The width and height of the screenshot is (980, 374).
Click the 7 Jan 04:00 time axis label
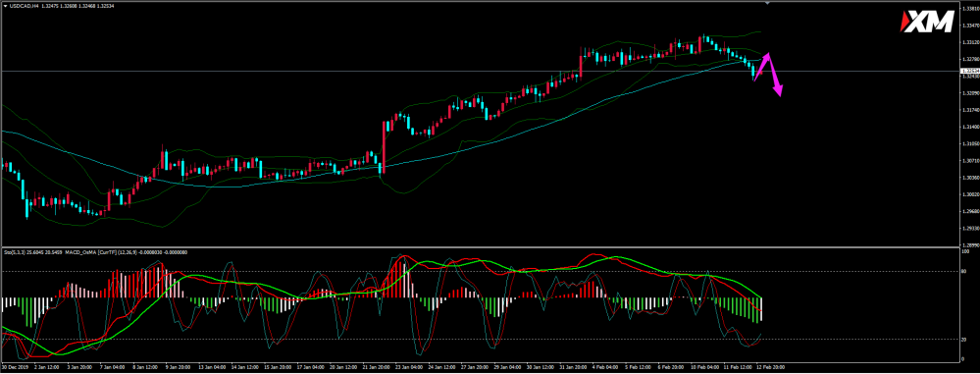point(113,366)
